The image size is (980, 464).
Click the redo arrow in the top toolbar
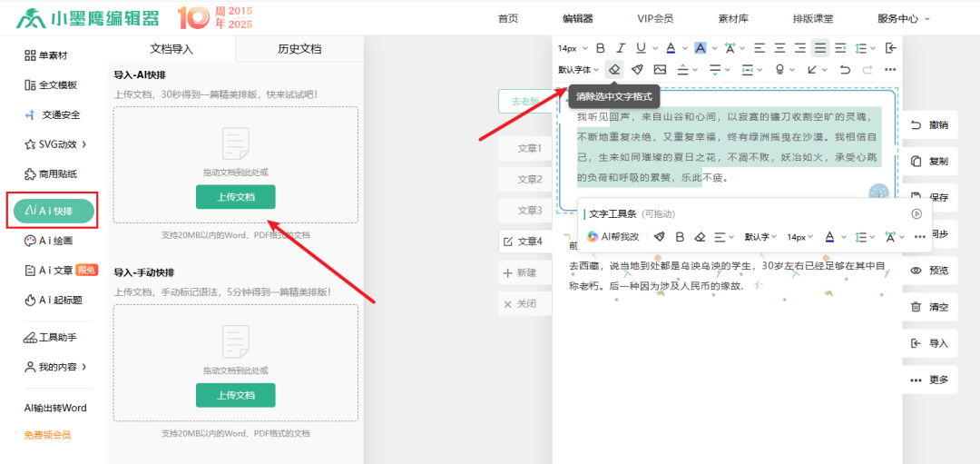[x=867, y=69]
